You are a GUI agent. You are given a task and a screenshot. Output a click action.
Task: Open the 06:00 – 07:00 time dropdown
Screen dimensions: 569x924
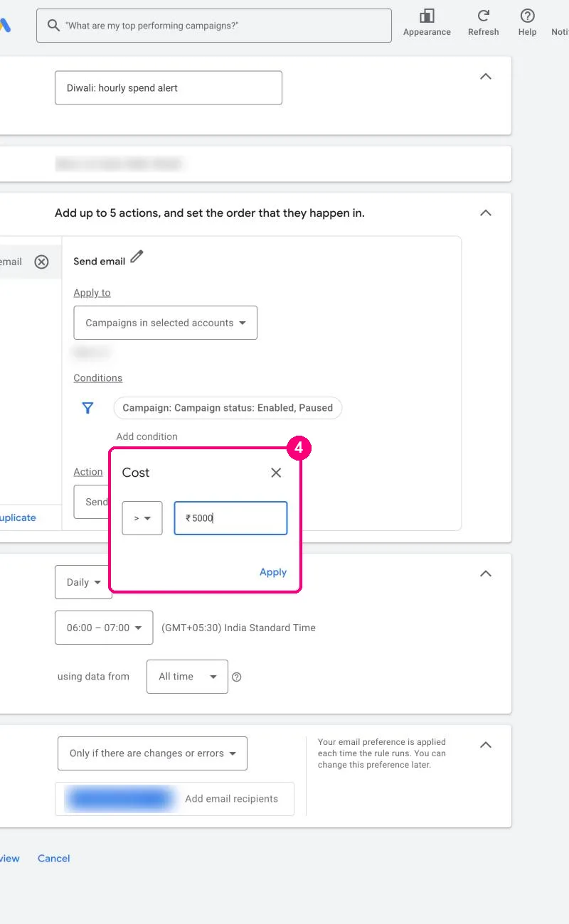104,628
